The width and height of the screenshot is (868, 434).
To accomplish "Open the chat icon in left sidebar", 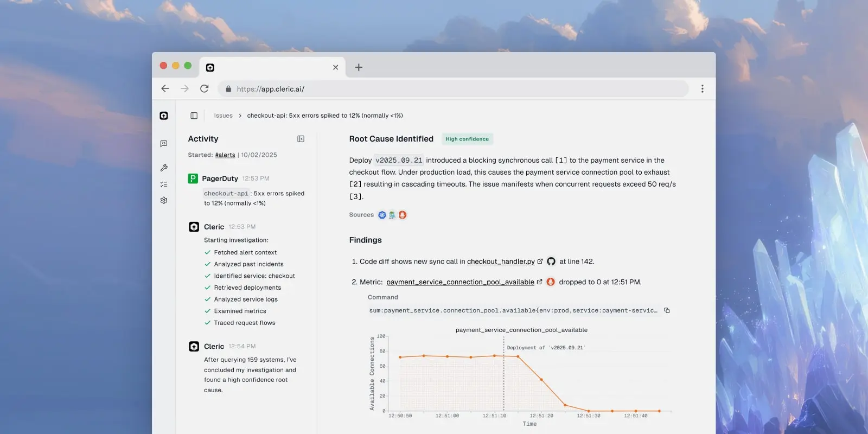I will 164,144.
